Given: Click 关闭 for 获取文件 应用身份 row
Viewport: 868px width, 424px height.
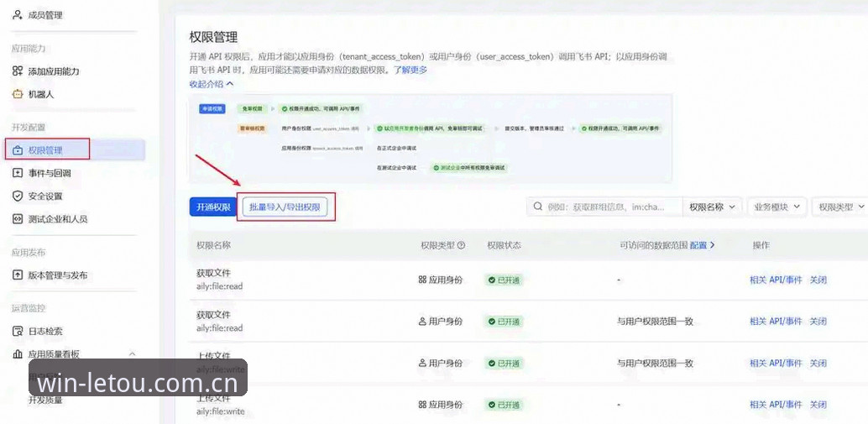Looking at the screenshot, I should pyautogui.click(x=818, y=280).
